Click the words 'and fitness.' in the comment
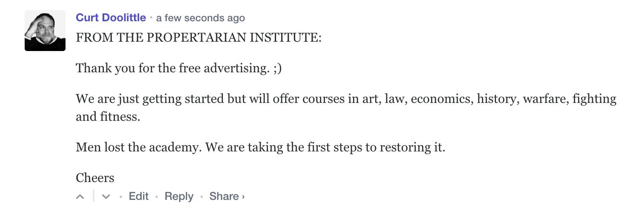Viewport: 644px width, 222px height. [x=108, y=116]
